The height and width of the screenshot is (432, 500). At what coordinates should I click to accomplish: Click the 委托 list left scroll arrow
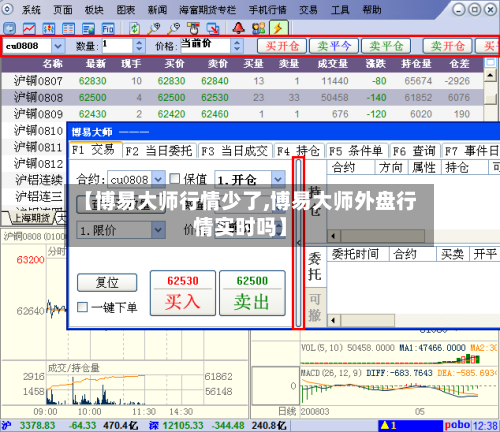[x=333, y=321]
